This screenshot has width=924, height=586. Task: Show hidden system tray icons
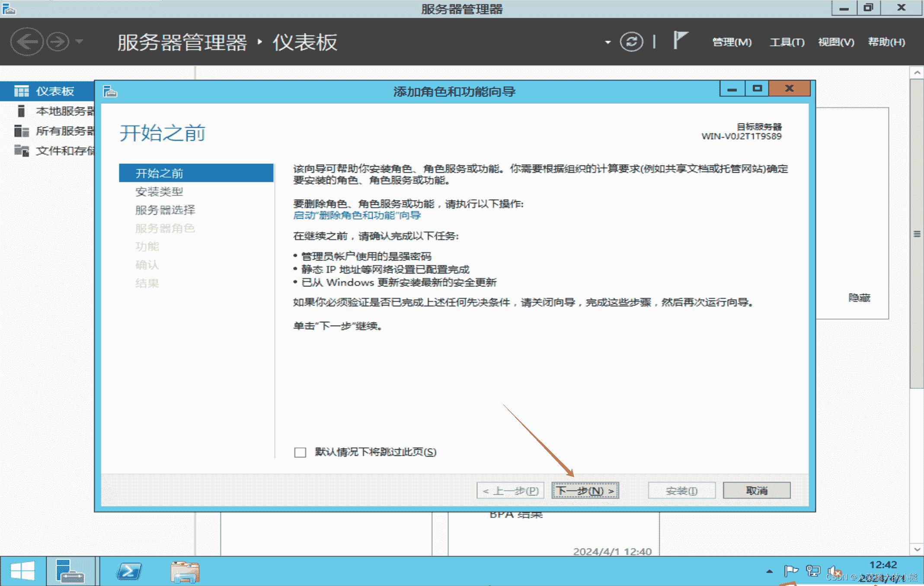(769, 571)
